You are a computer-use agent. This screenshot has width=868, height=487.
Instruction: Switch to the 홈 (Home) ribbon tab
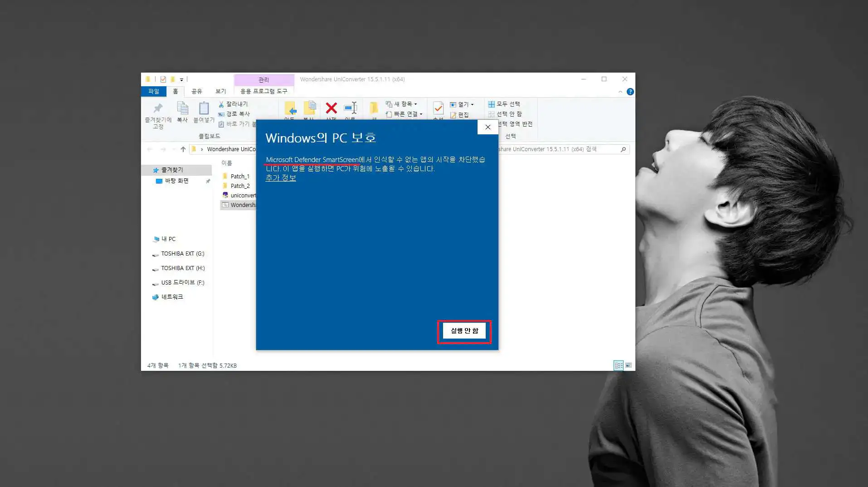(176, 91)
